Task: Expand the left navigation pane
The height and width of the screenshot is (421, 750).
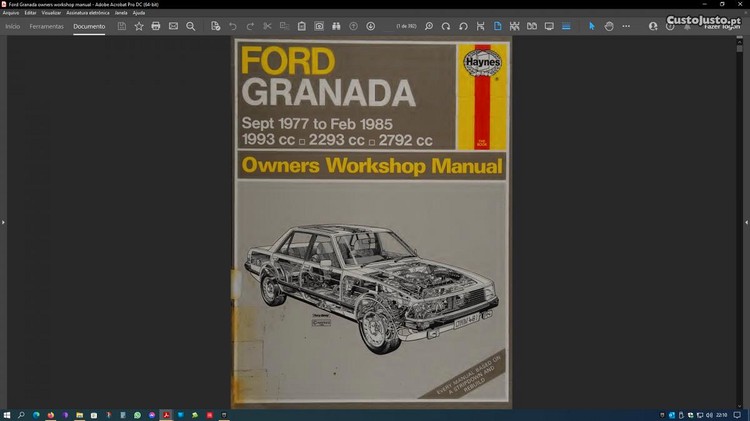Action: click(x=3, y=222)
